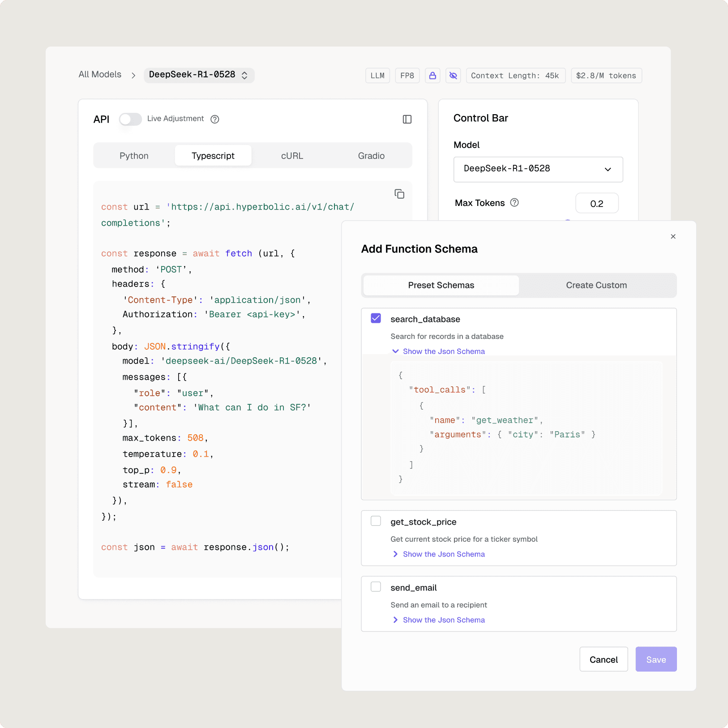Click "Get current stock price for a ticker symbol"
The image size is (728, 728).
[x=464, y=539]
